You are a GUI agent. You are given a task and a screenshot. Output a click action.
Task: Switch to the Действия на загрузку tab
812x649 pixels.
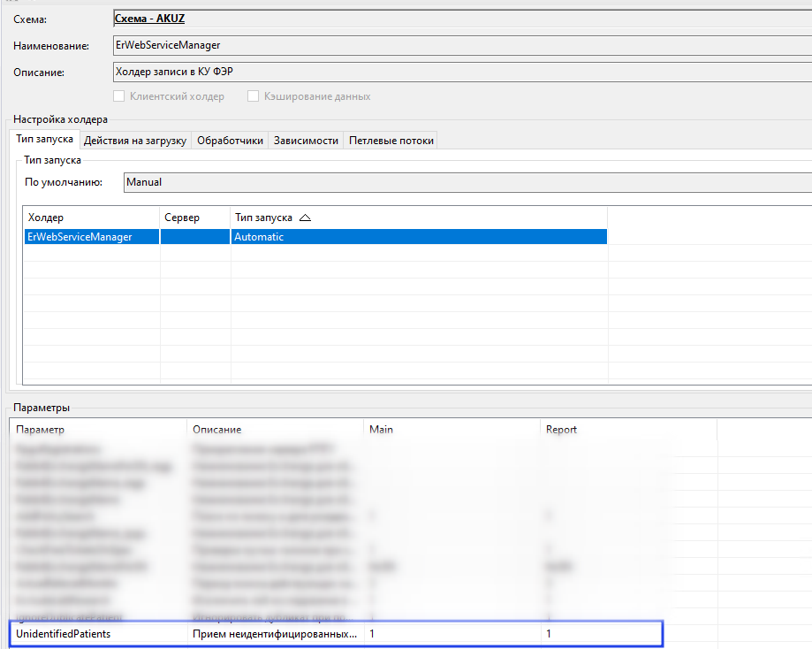click(x=134, y=141)
